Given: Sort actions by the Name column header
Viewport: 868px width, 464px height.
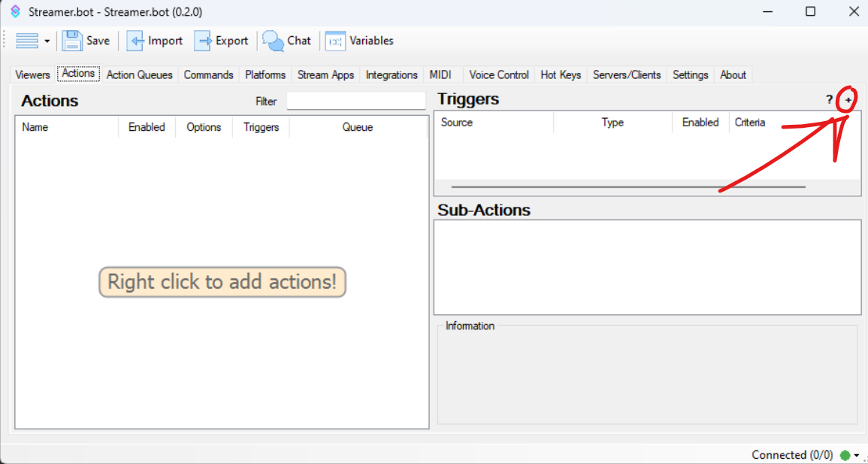Looking at the screenshot, I should pyautogui.click(x=67, y=127).
